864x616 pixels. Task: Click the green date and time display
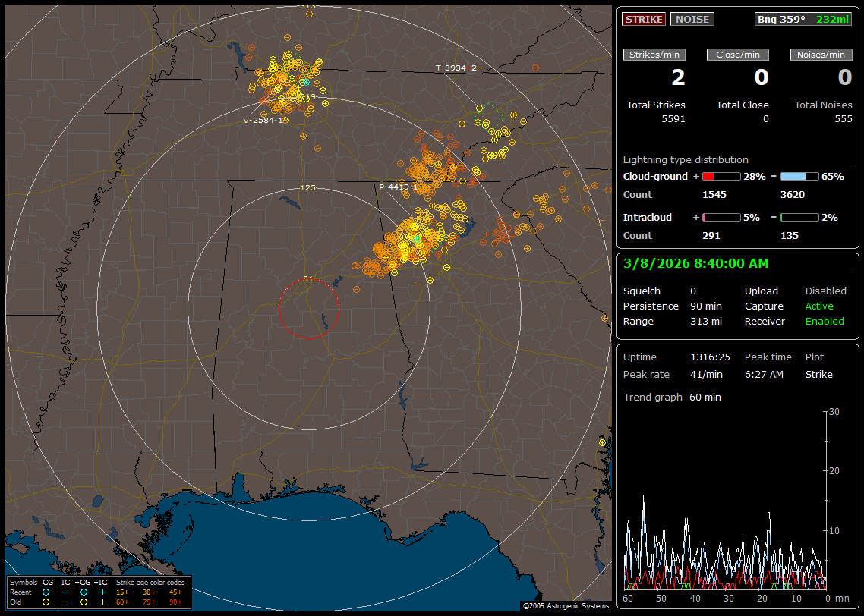(x=695, y=263)
